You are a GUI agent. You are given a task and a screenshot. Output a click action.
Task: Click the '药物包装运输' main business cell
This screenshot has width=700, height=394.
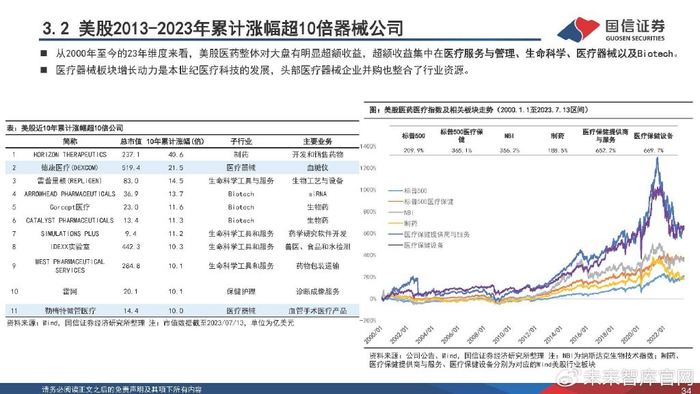(x=317, y=266)
